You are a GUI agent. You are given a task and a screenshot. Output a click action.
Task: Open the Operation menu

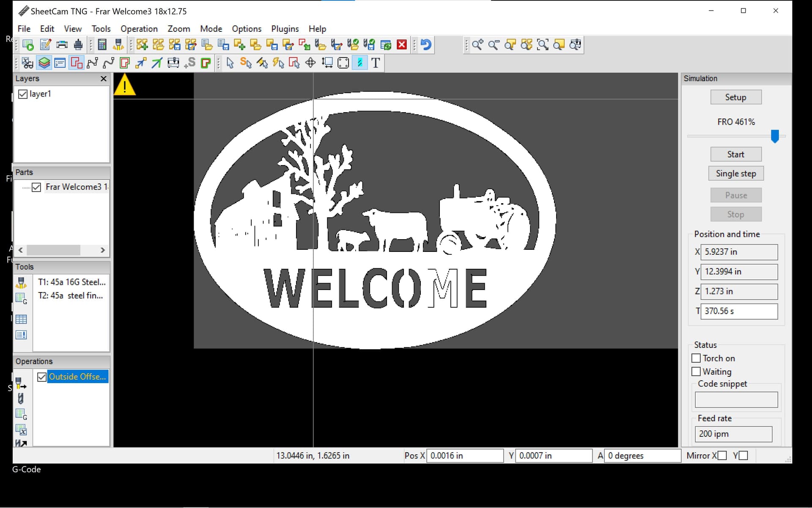(139, 29)
